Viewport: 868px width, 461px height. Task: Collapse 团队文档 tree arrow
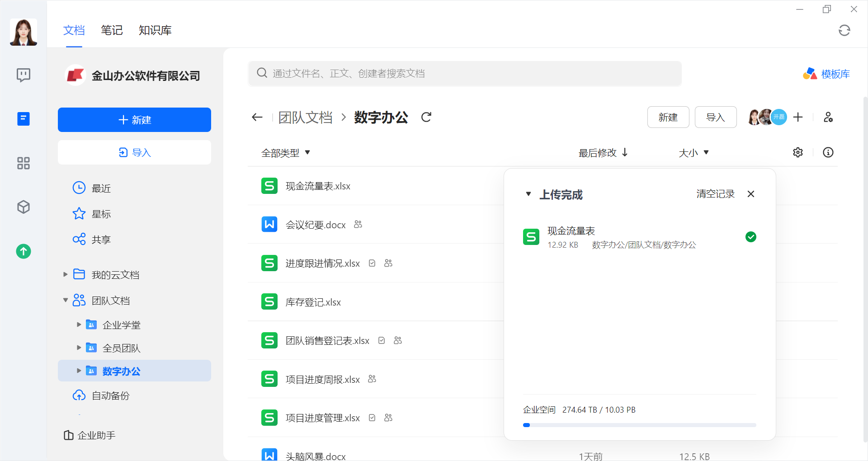[x=65, y=300]
